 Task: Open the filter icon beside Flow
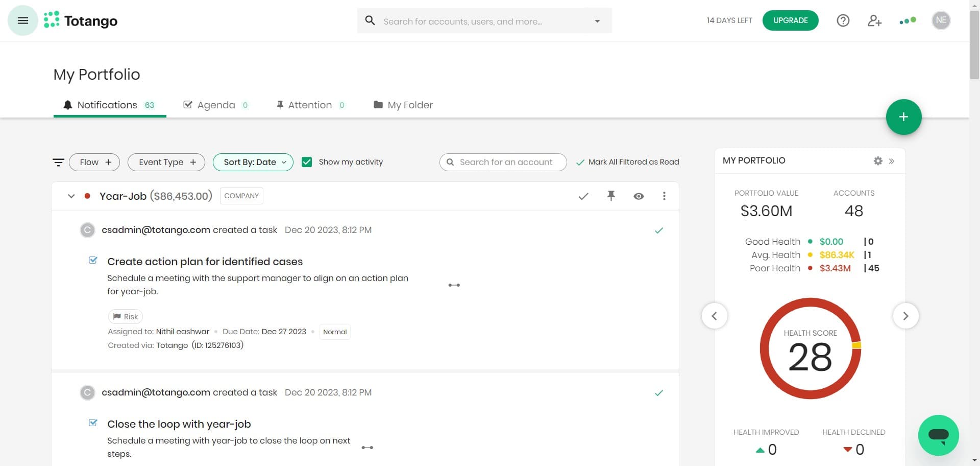pyautogui.click(x=58, y=162)
